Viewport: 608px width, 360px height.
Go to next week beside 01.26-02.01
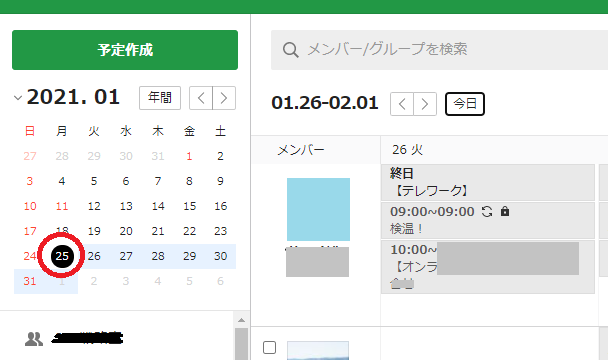[425, 104]
